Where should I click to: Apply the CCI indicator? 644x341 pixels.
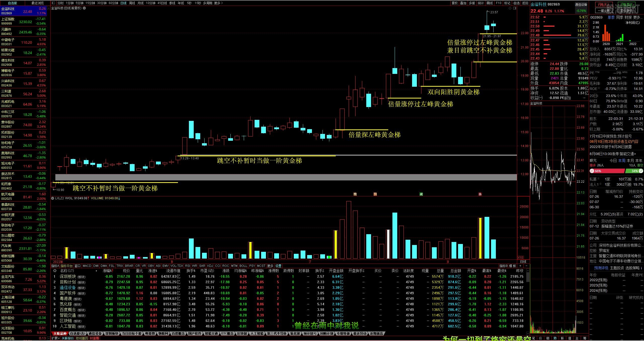click(218, 266)
